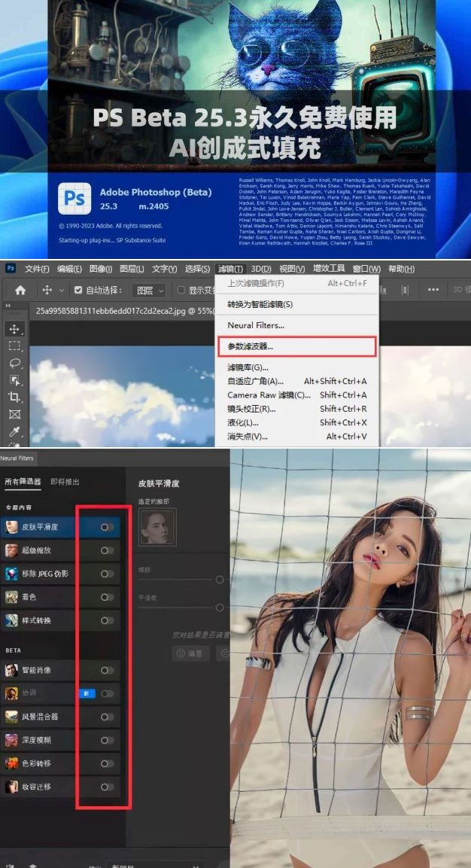The width and height of the screenshot is (471, 868).
Task: Switch to the 即将推出 tab
Action: (65, 482)
